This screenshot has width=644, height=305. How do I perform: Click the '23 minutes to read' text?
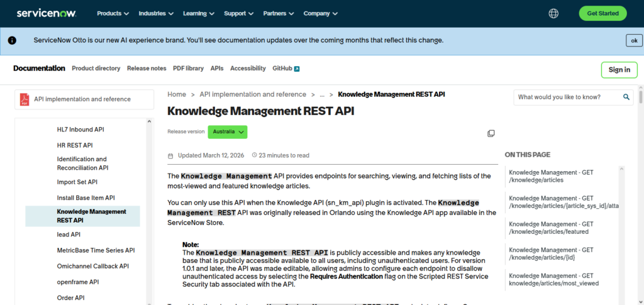(284, 155)
